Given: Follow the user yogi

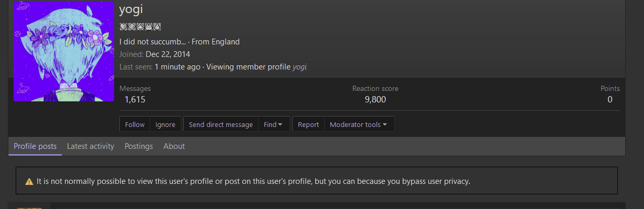Looking at the screenshot, I should tap(135, 124).
